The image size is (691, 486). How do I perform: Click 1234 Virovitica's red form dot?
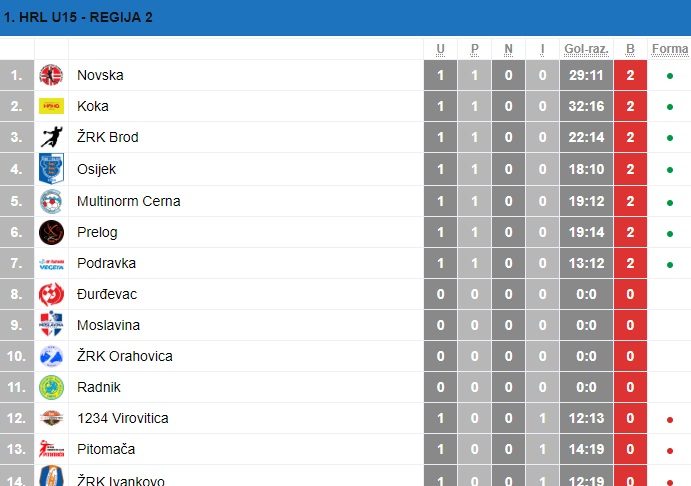tap(670, 419)
